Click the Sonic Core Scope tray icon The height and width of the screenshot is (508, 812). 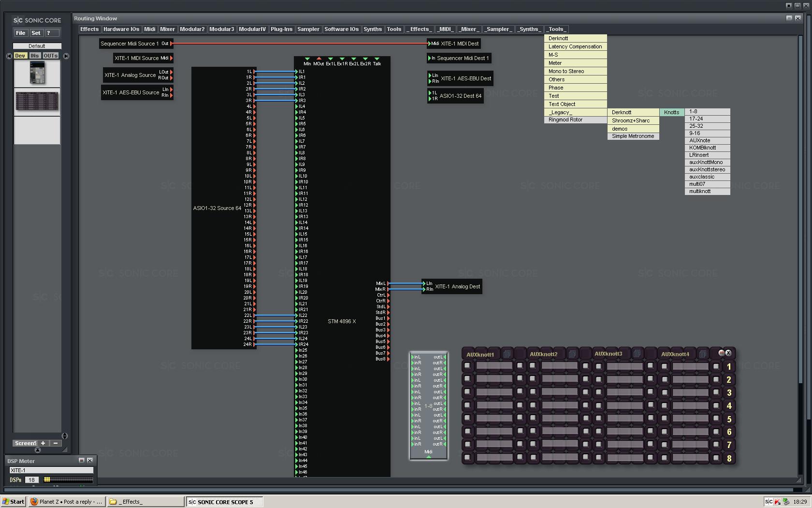[768, 502]
